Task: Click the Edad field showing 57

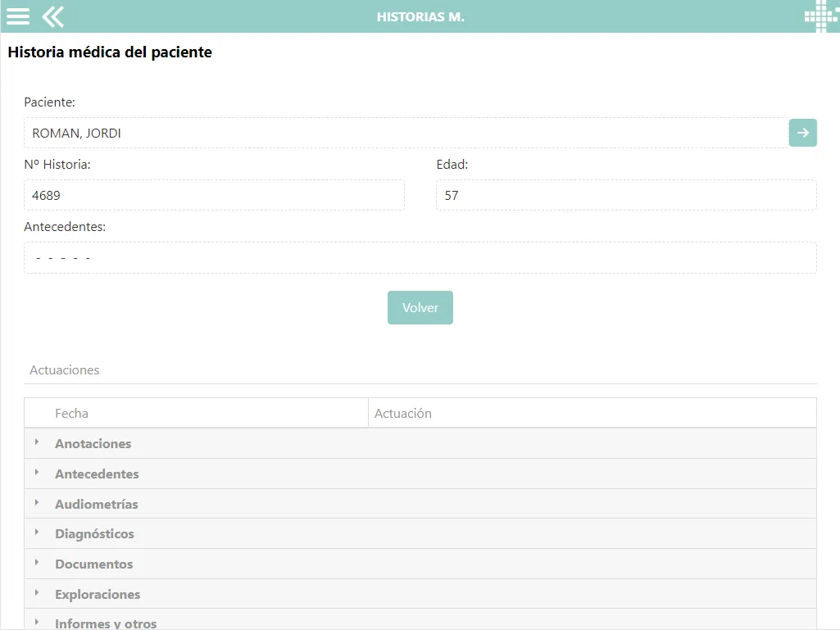Action: [626, 195]
